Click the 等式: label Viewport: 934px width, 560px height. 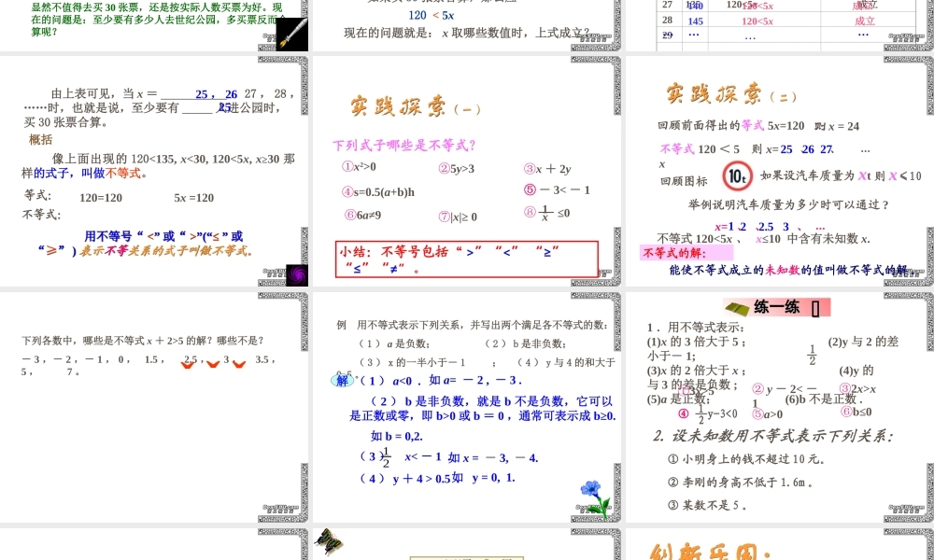[37, 195]
